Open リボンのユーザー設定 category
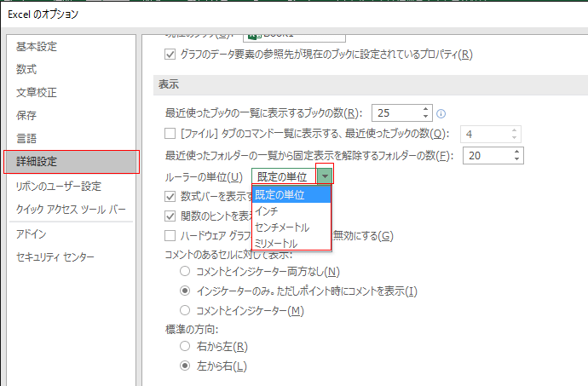The image size is (588, 386). point(59,186)
